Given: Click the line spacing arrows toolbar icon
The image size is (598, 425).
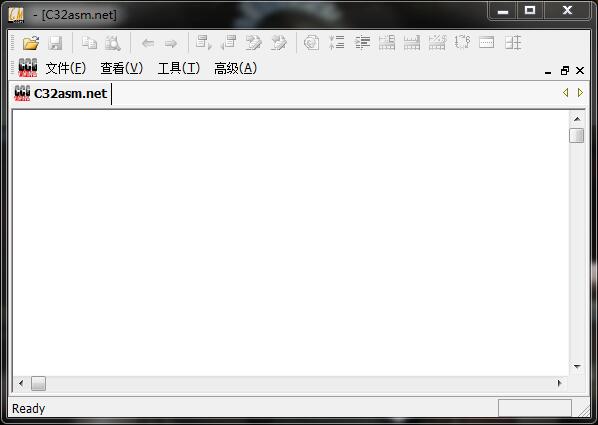Looking at the screenshot, I should [x=337, y=43].
